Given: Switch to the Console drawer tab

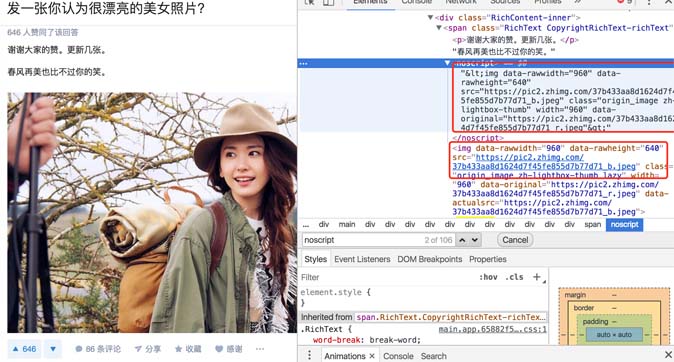Looking at the screenshot, I should click(398, 356).
